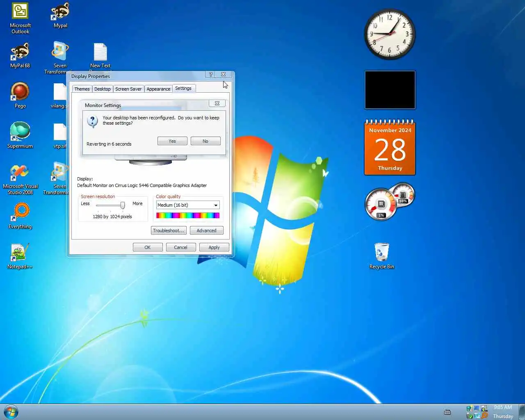Select the MyPal 68 desktop shortcut
The width and height of the screenshot is (525, 420).
point(20,56)
